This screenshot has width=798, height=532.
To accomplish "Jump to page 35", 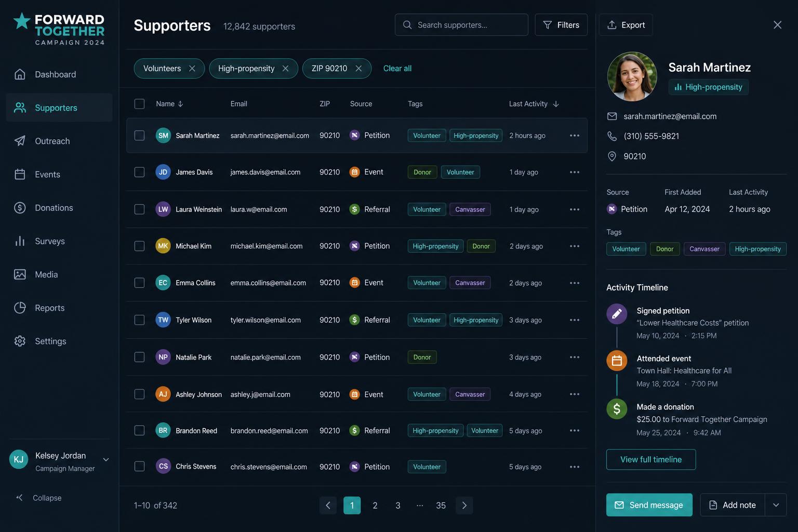I will click(441, 506).
